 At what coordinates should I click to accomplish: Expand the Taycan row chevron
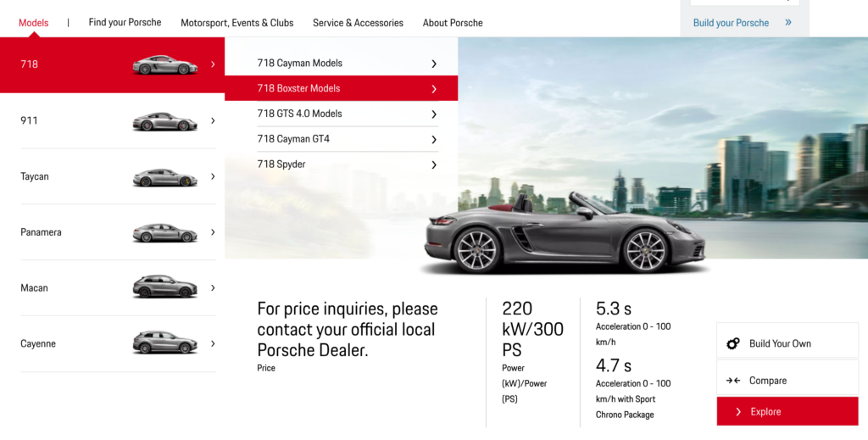coord(213,176)
